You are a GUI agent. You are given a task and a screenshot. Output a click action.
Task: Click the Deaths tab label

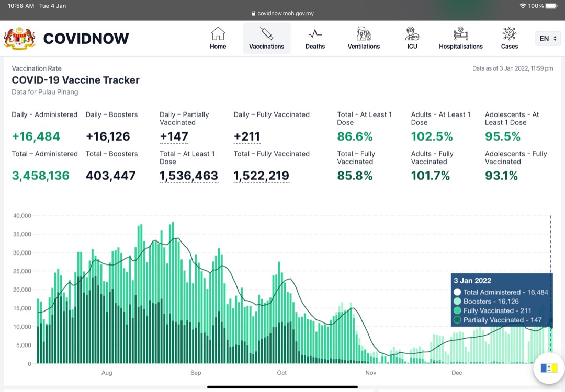(x=315, y=47)
